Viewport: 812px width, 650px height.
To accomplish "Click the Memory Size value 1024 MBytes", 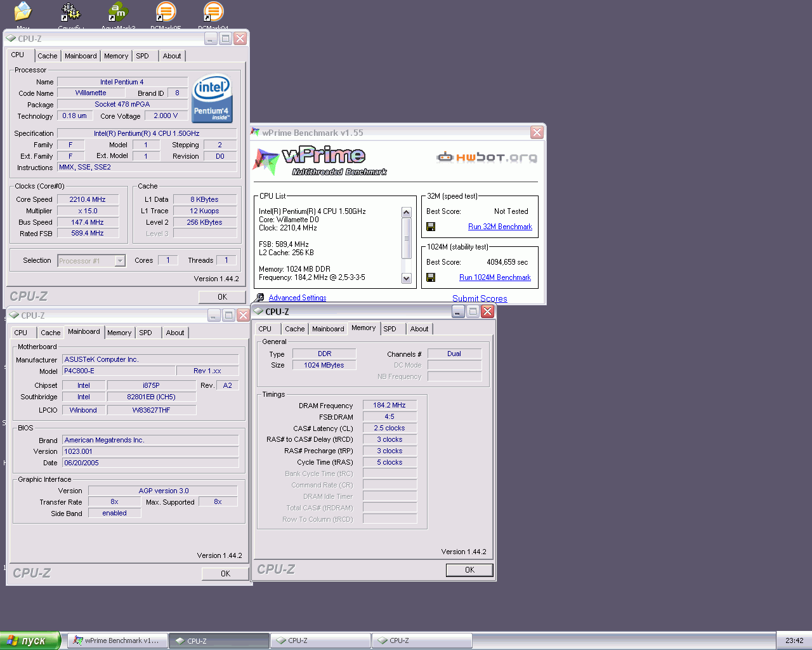I will (x=324, y=365).
